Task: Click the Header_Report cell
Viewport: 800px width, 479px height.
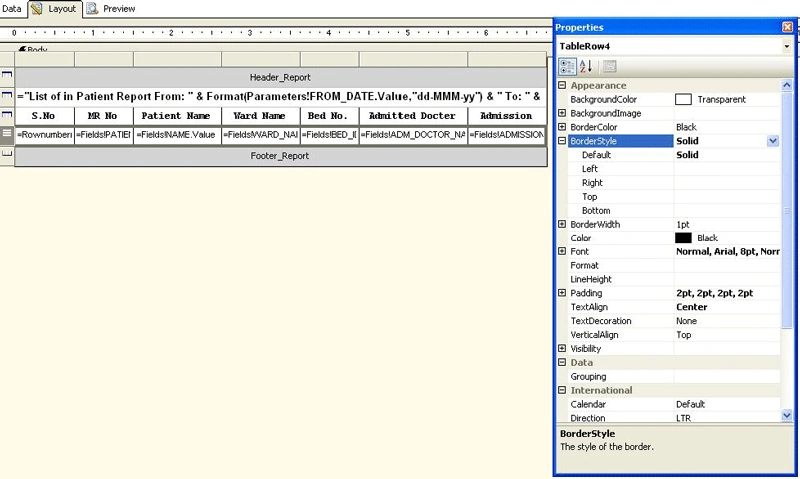Action: coord(281,77)
